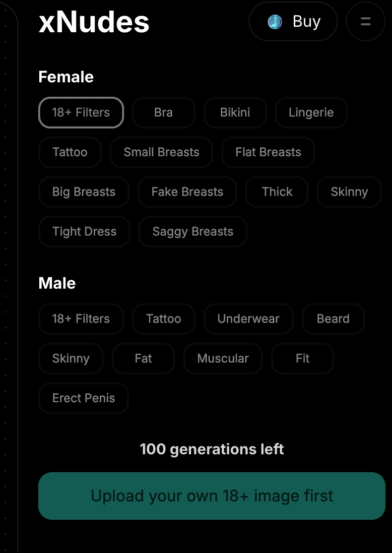The width and height of the screenshot is (392, 553).
Task: Toggle the Skinny filter under Male
Action: pyautogui.click(x=71, y=359)
